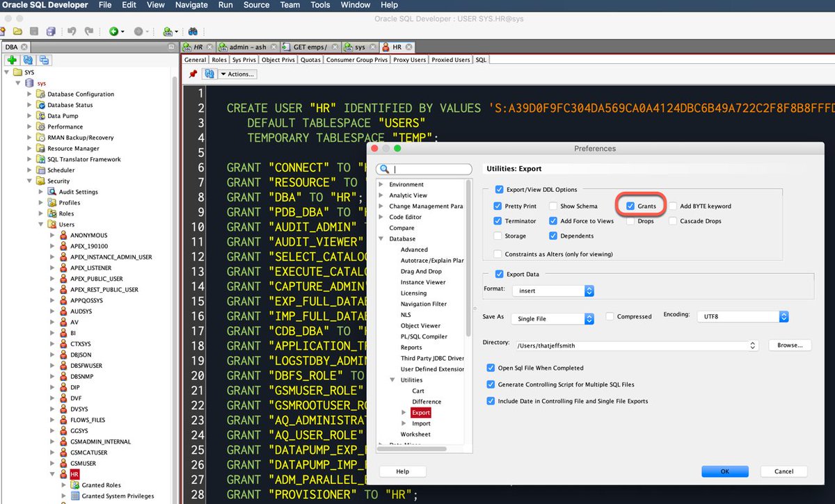Open the Save As Single File dropdown
This screenshot has width=835, height=504.
click(x=552, y=318)
